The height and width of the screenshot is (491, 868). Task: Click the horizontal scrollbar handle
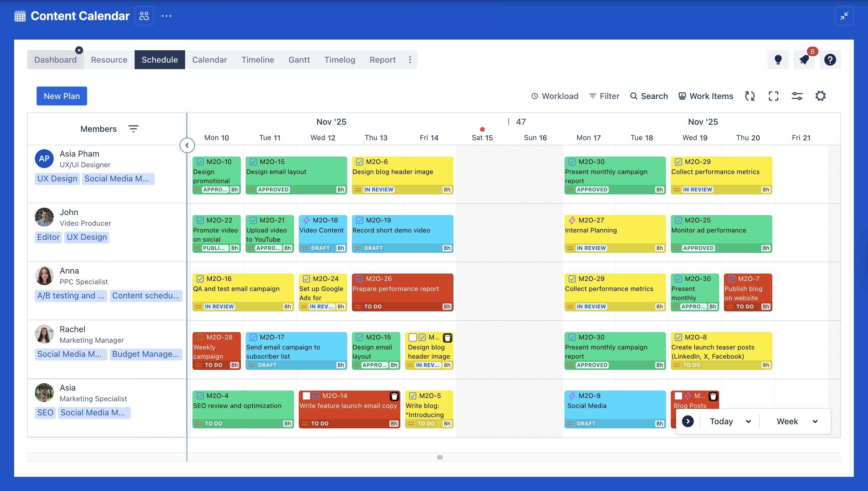(440, 457)
